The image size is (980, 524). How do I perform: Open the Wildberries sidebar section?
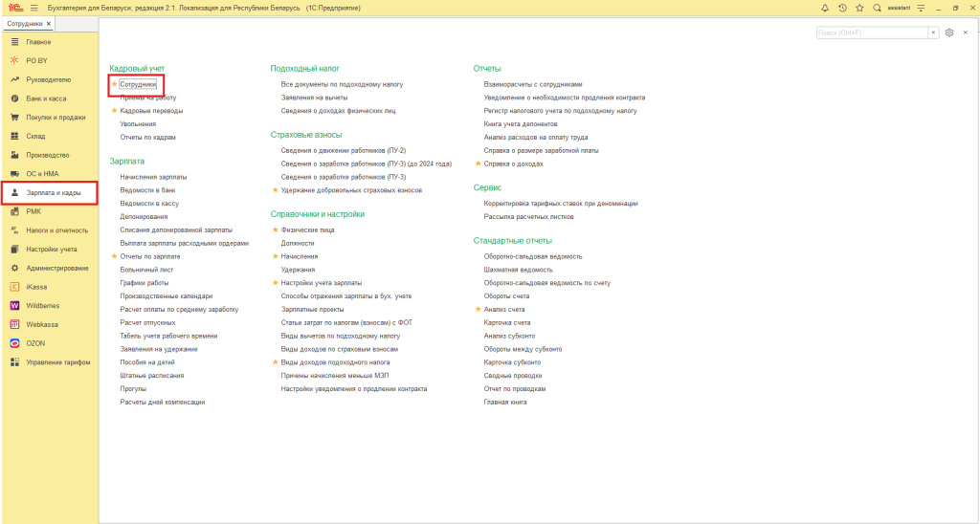tap(42, 305)
